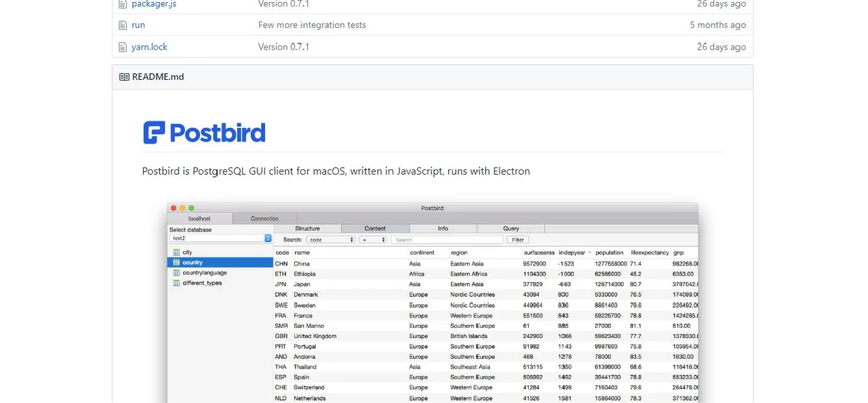This screenshot has height=403, width=868.
Task: Click the Filter button
Action: click(x=517, y=240)
